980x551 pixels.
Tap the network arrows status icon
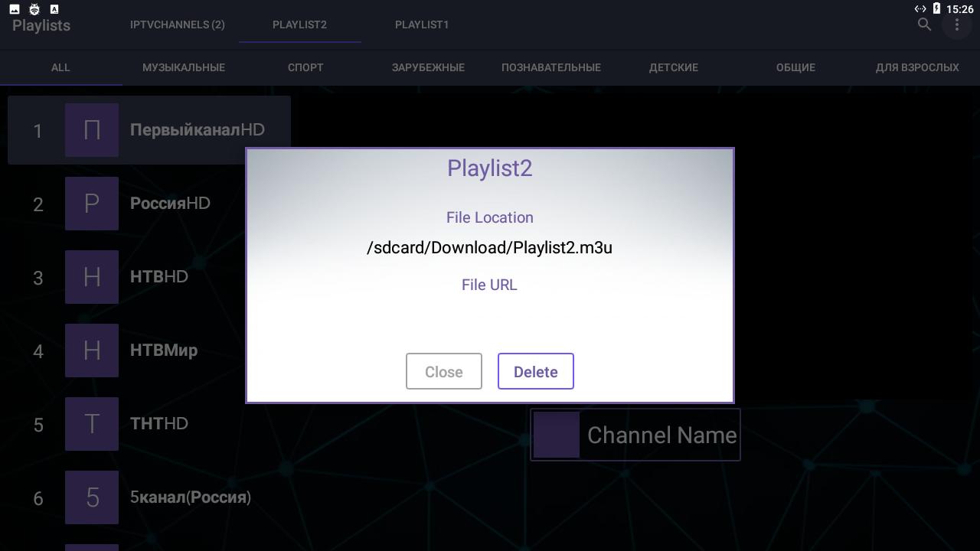point(920,9)
